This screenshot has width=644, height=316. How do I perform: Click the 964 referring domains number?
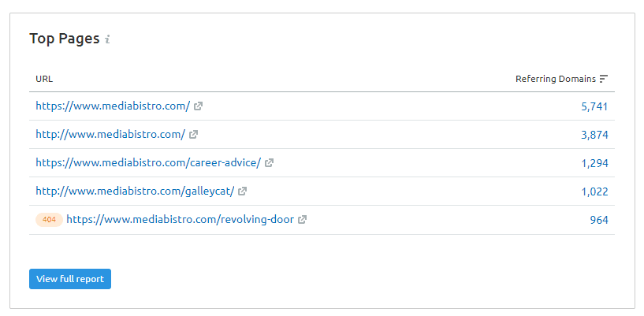[x=599, y=220]
